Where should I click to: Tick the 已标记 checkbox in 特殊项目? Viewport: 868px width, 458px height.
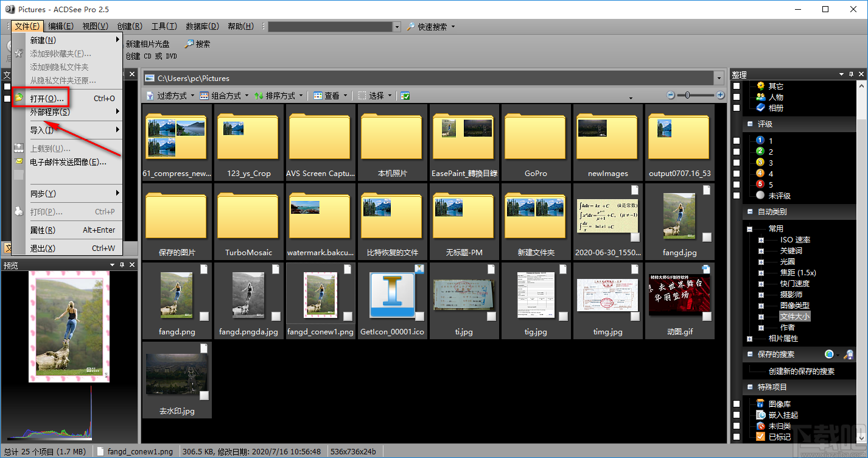click(737, 437)
